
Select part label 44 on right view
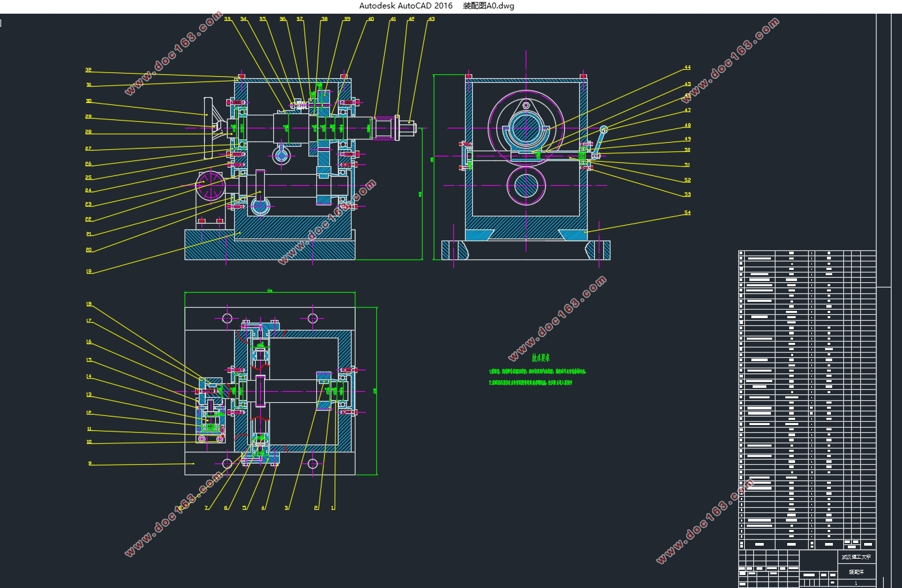click(x=687, y=67)
